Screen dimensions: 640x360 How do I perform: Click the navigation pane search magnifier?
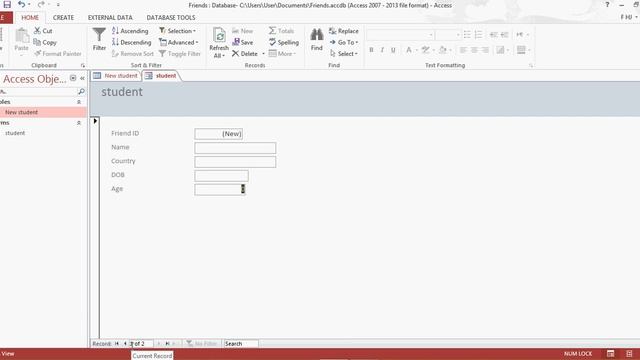click(81, 91)
